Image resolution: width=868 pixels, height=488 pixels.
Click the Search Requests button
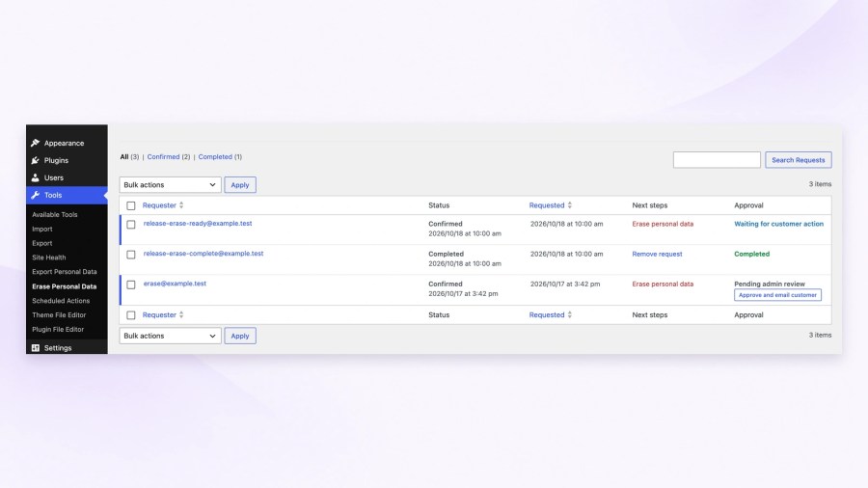pos(799,160)
